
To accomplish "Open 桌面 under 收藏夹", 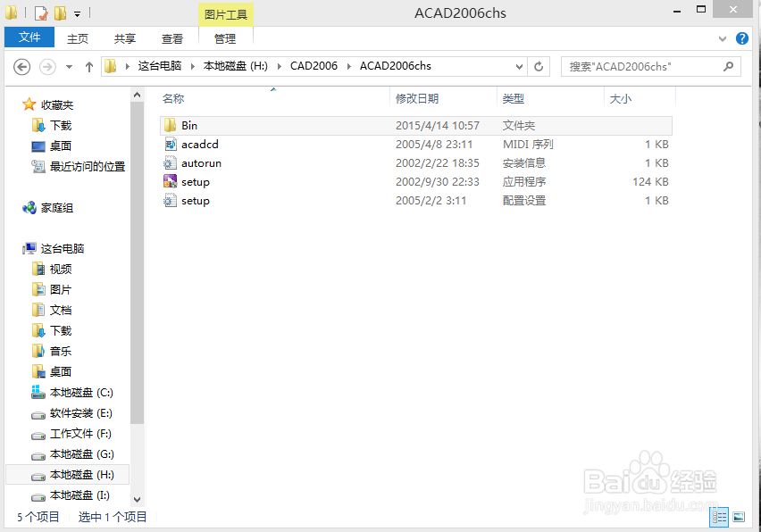I will click(x=61, y=146).
